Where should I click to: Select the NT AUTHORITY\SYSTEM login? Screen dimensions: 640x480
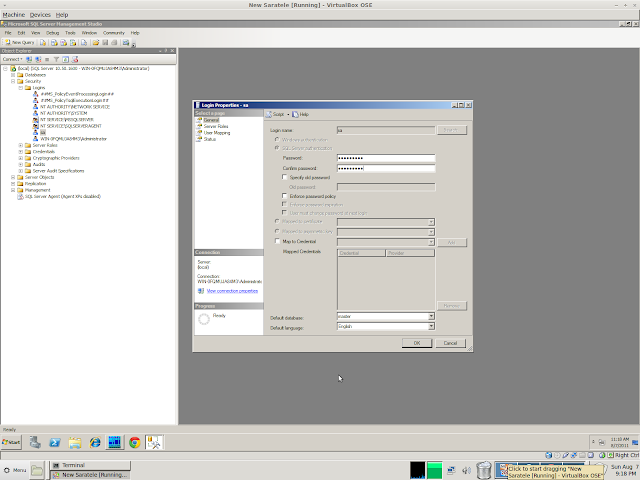tap(63, 113)
